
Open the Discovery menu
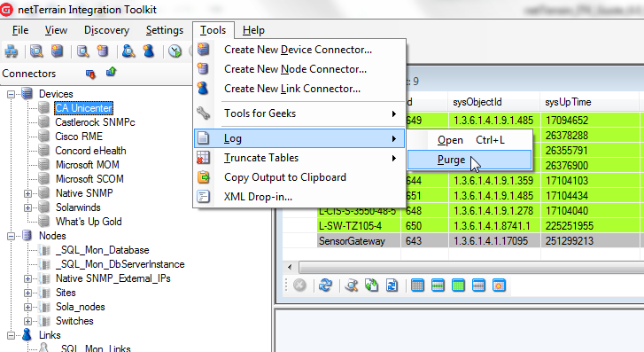point(106,30)
